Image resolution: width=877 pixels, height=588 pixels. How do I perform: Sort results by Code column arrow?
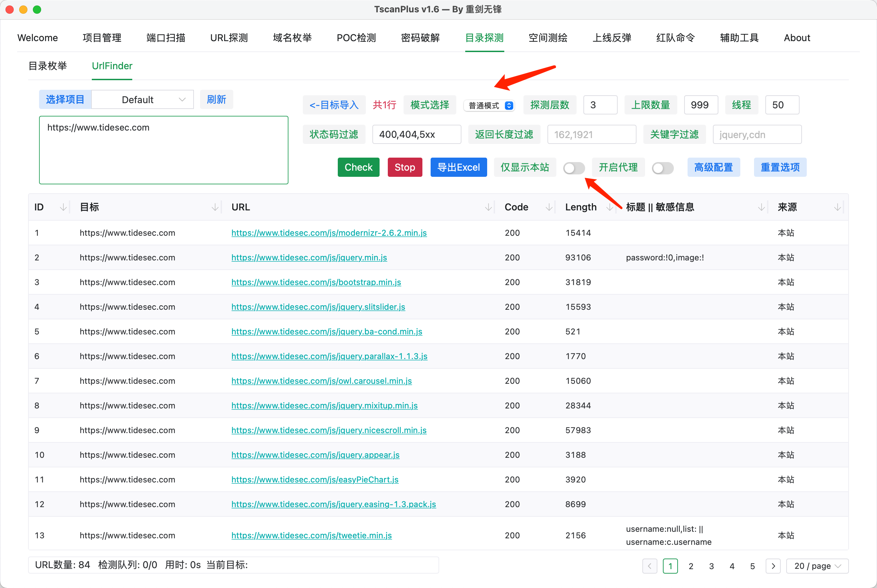click(x=549, y=207)
